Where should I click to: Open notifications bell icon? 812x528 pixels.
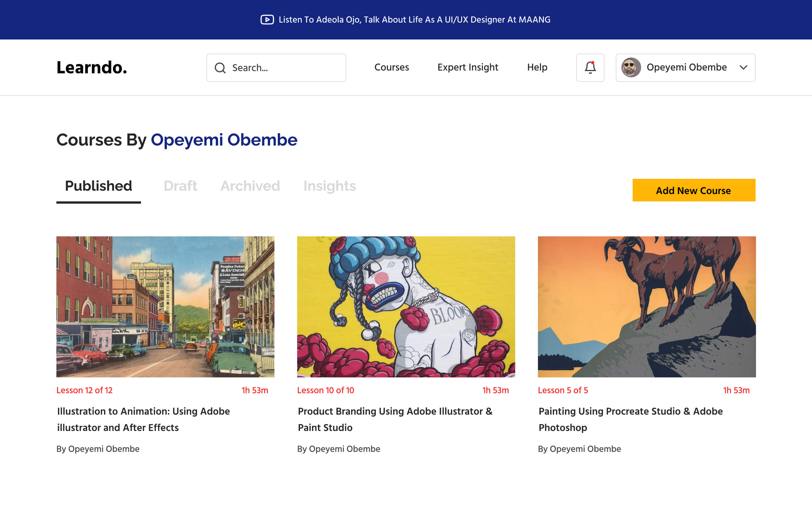(x=590, y=68)
